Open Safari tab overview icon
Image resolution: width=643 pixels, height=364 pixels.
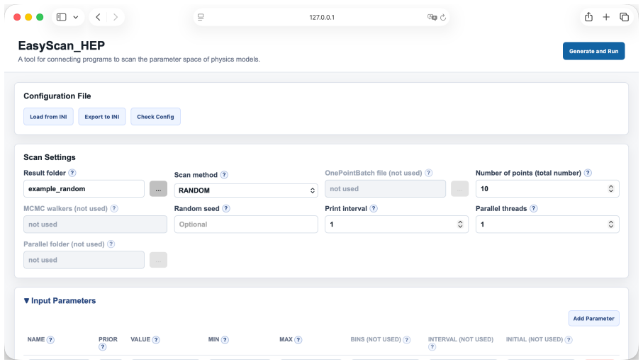[624, 17]
